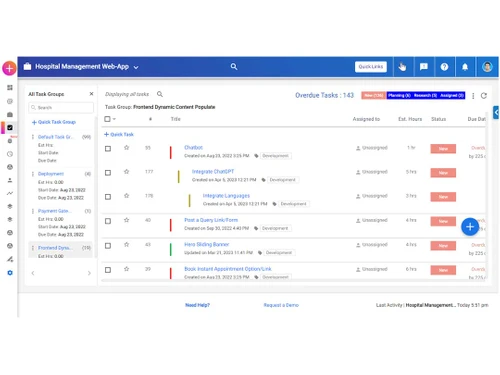
Task: Expand the right side panel arrow tab
Action: 496,112
